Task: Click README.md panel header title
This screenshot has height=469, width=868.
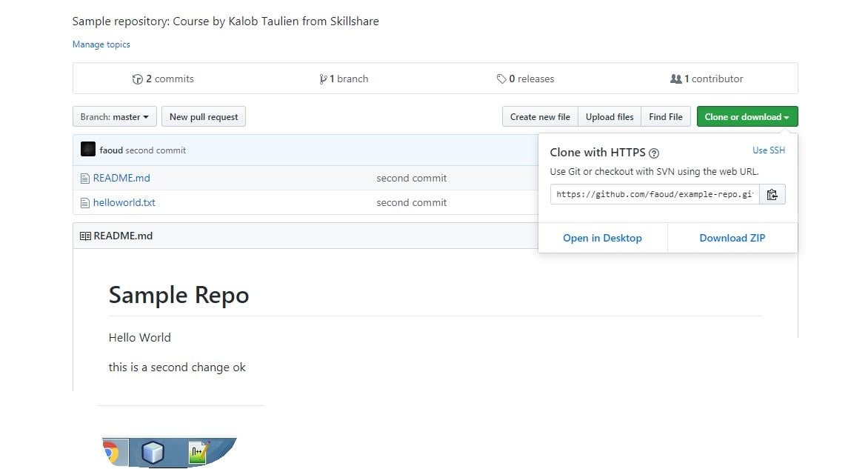Action: tap(123, 236)
